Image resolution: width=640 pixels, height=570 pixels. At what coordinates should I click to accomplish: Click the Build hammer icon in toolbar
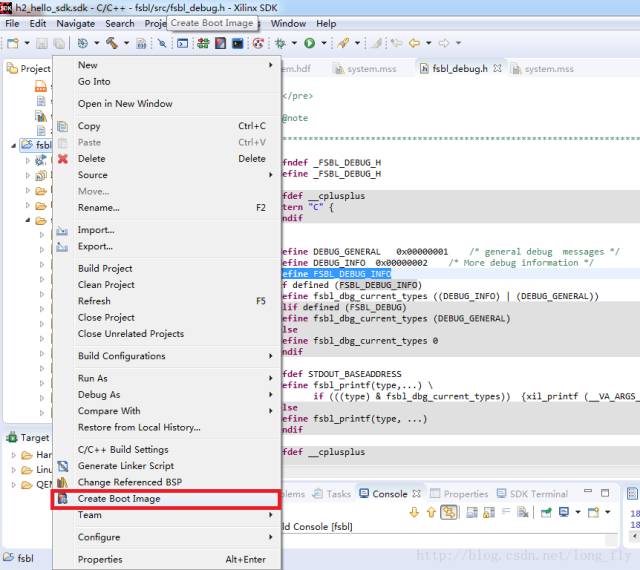point(112,44)
